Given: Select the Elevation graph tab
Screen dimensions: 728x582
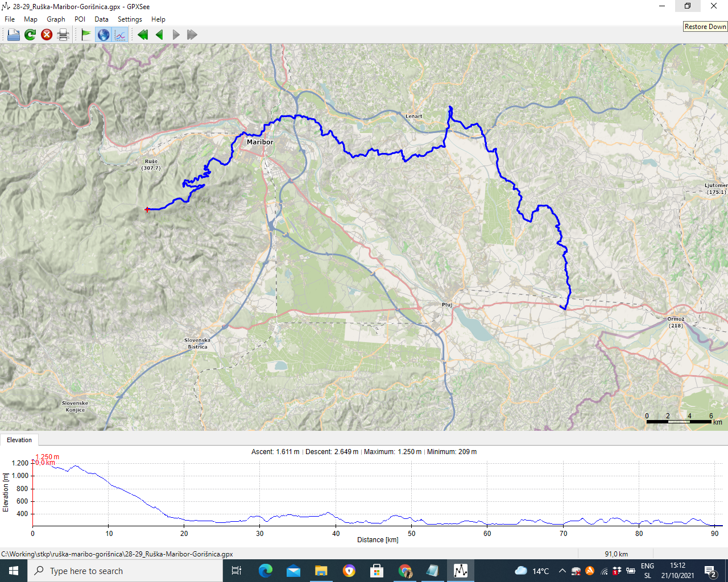Looking at the screenshot, I should point(19,440).
